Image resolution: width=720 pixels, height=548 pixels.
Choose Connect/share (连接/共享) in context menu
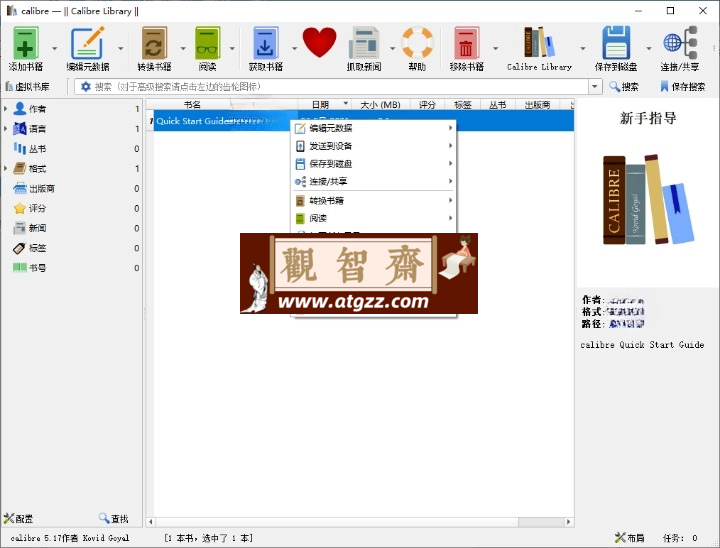tap(373, 181)
